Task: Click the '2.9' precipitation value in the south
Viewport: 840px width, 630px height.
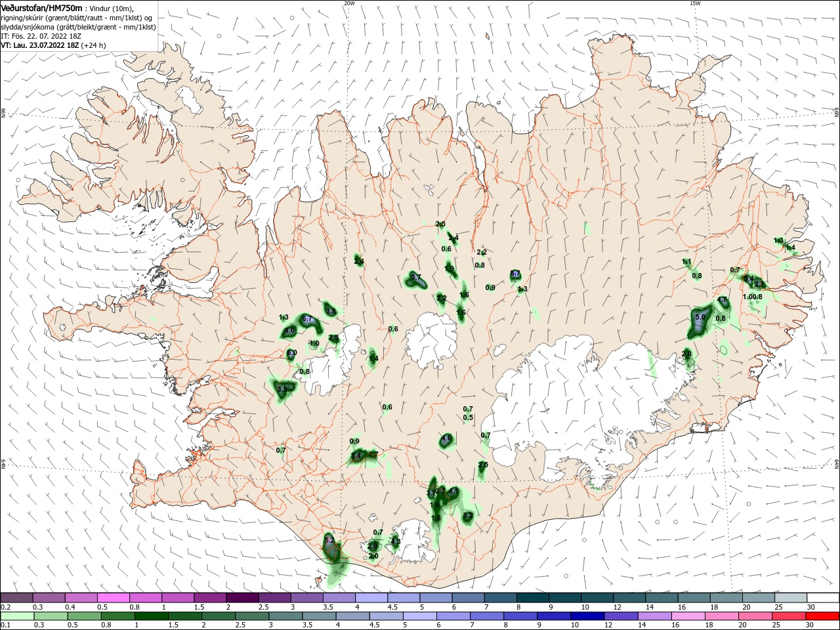Action: point(373,546)
